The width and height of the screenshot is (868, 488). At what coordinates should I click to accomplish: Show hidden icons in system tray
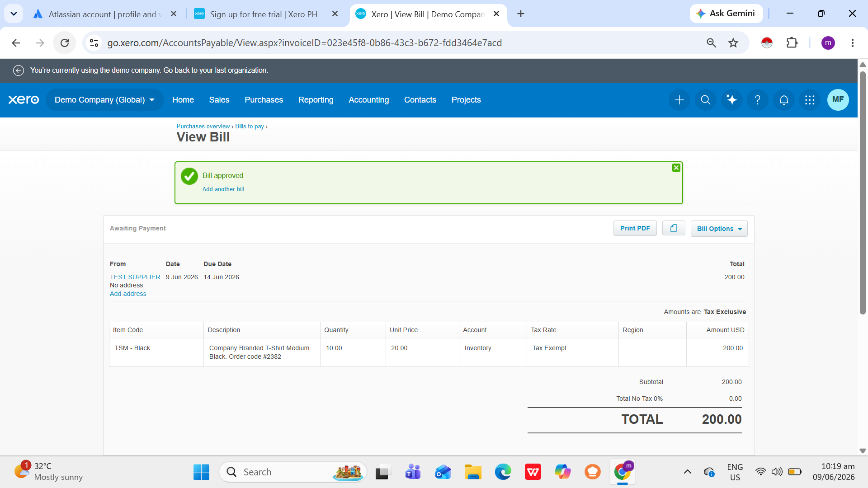687,472
